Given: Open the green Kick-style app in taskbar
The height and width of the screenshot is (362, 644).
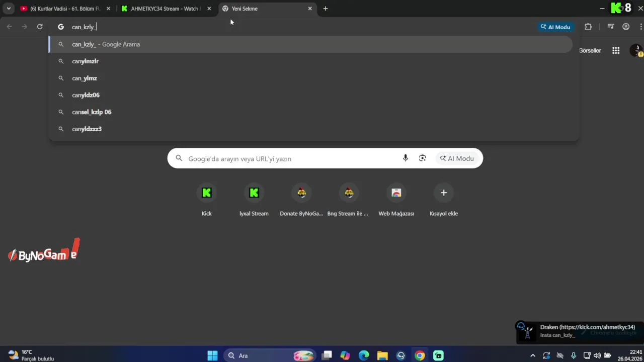Looking at the screenshot, I should pos(438,355).
